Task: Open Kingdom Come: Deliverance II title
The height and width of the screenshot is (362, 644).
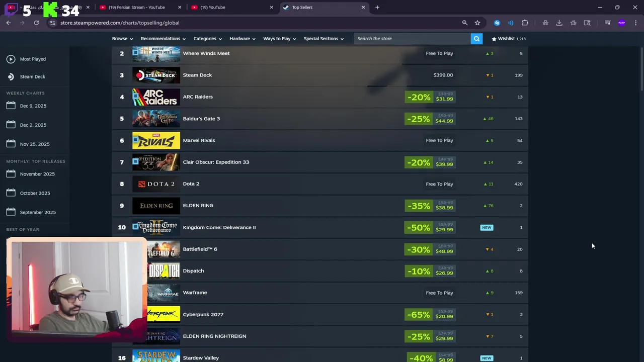Action: point(219,227)
